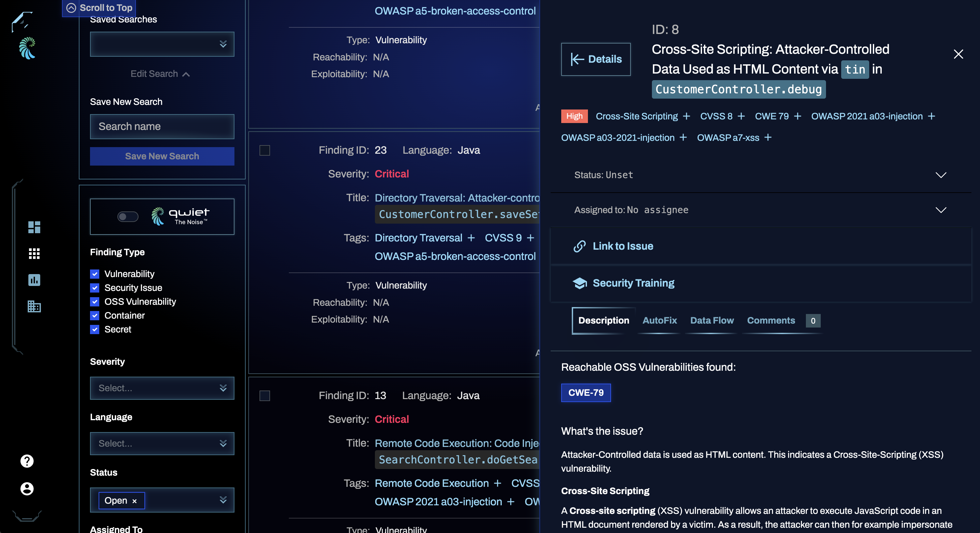This screenshot has height=533, width=980.
Task: Click the help question mark icon in sidebar
Action: click(x=27, y=461)
